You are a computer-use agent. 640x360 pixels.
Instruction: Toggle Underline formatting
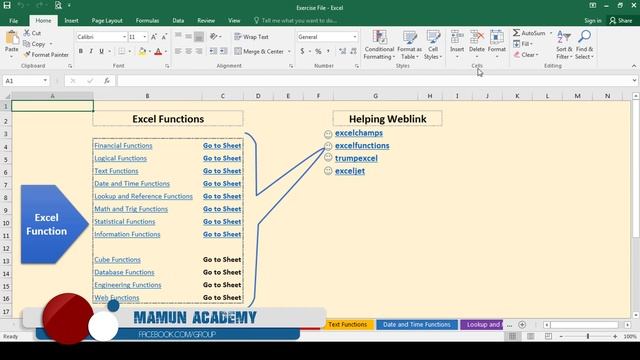pyautogui.click(x=101, y=51)
